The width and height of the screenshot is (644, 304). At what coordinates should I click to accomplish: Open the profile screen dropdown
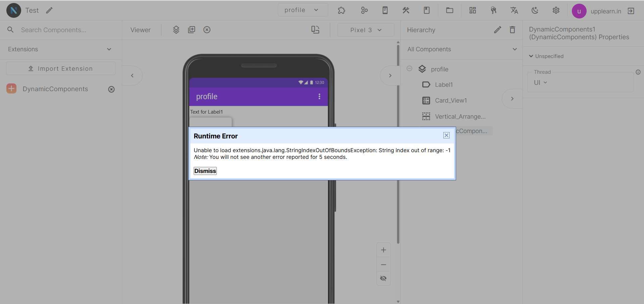tap(303, 10)
